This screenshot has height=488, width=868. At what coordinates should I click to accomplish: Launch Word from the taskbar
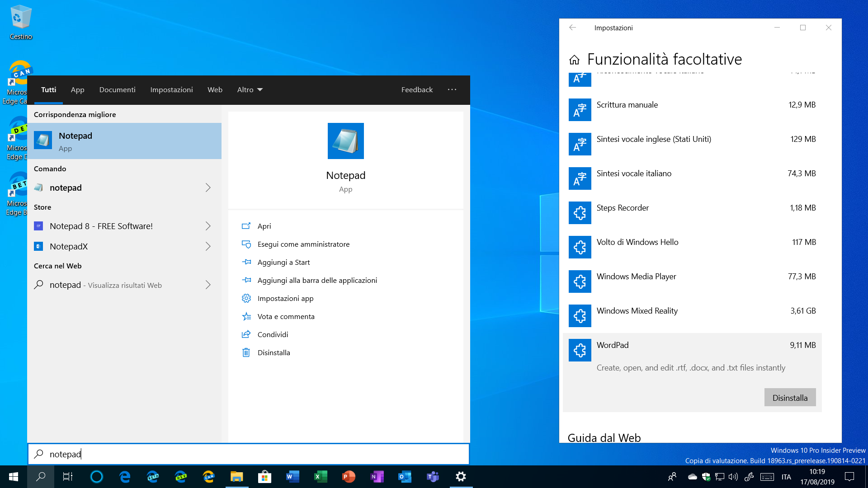click(x=293, y=477)
